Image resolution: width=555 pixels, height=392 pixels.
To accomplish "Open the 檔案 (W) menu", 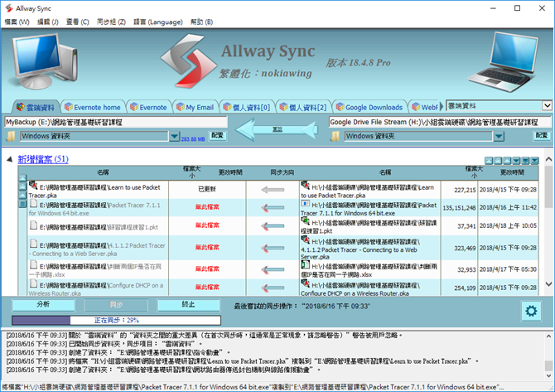I will tap(17, 22).
